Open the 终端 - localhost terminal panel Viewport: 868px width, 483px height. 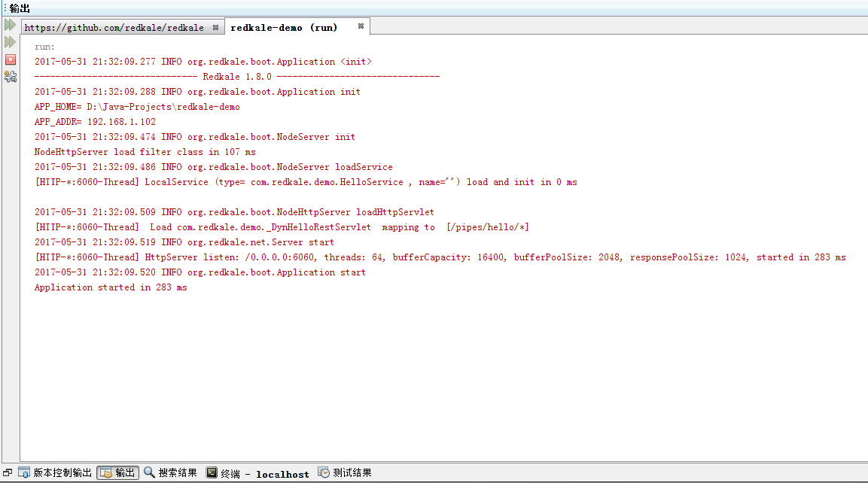[257, 473]
